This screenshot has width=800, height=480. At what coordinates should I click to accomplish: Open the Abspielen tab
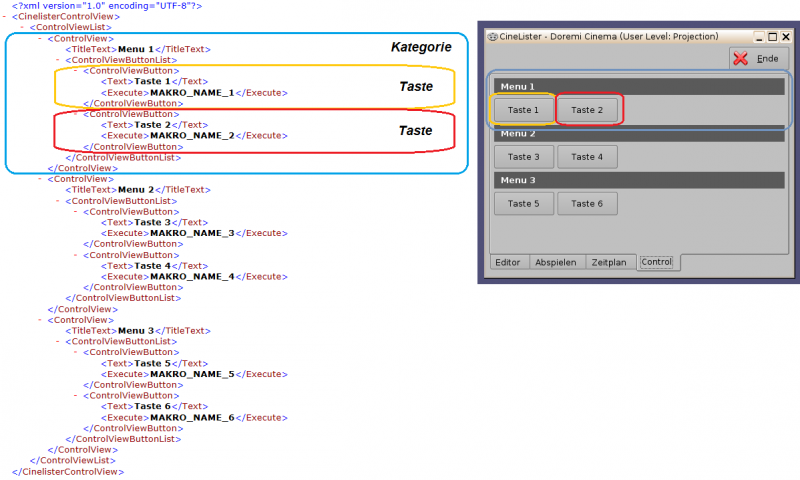pos(556,262)
